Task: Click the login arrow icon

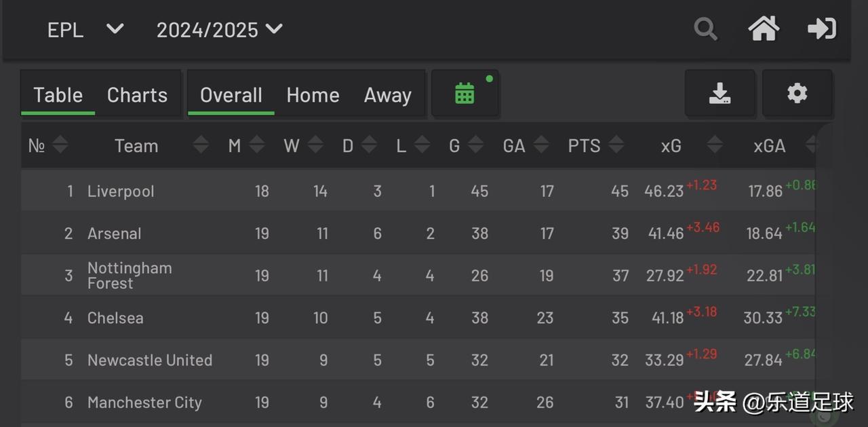Action: pyautogui.click(x=821, y=29)
